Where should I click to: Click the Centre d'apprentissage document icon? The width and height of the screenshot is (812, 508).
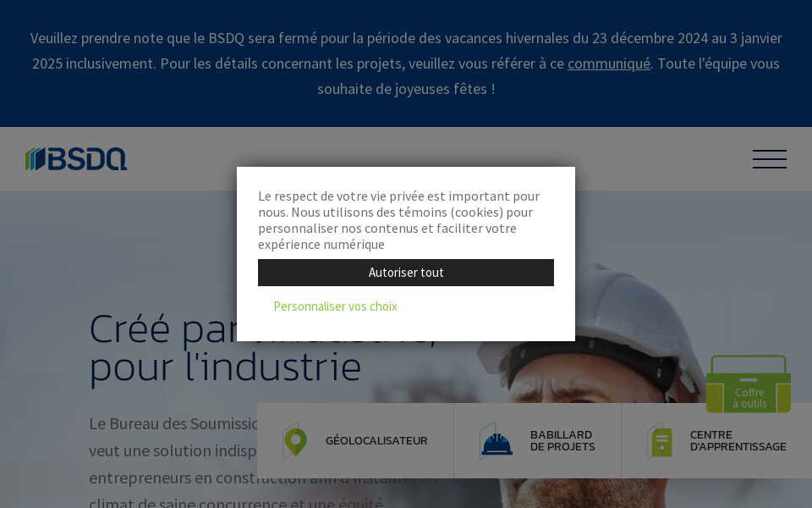[x=660, y=441]
